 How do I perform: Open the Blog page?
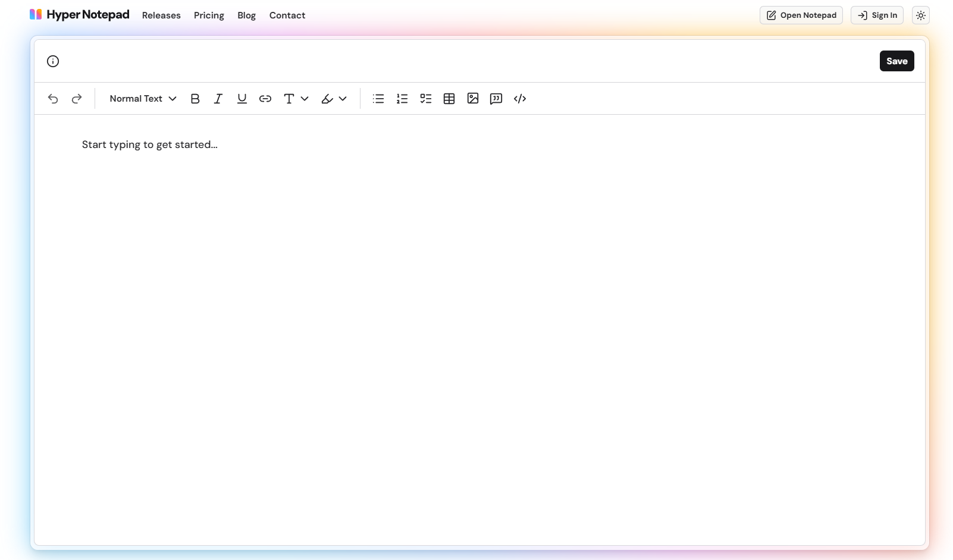click(x=246, y=15)
